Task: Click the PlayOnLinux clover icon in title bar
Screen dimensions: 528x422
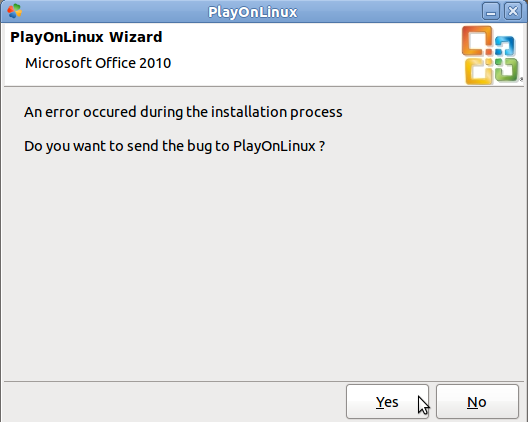Action: pyautogui.click(x=14, y=11)
